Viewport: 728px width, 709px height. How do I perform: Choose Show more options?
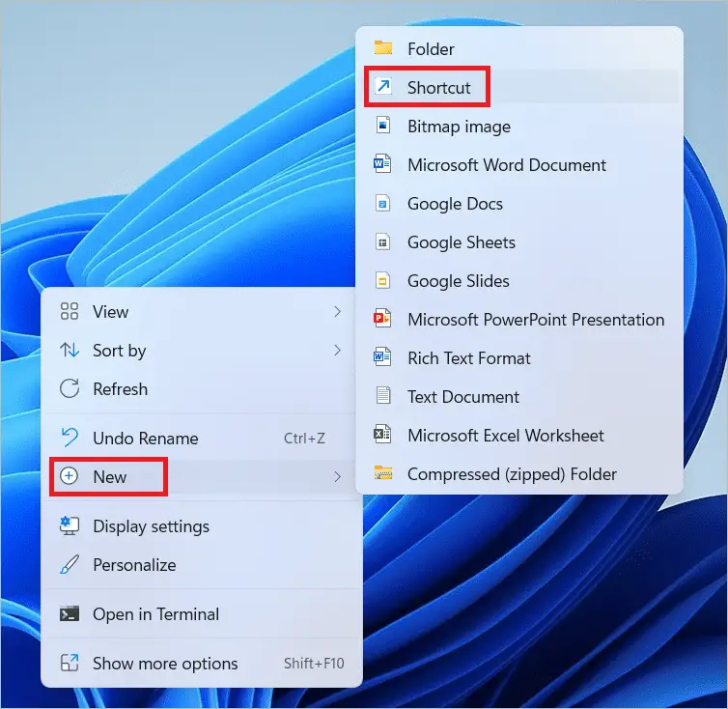(202, 663)
